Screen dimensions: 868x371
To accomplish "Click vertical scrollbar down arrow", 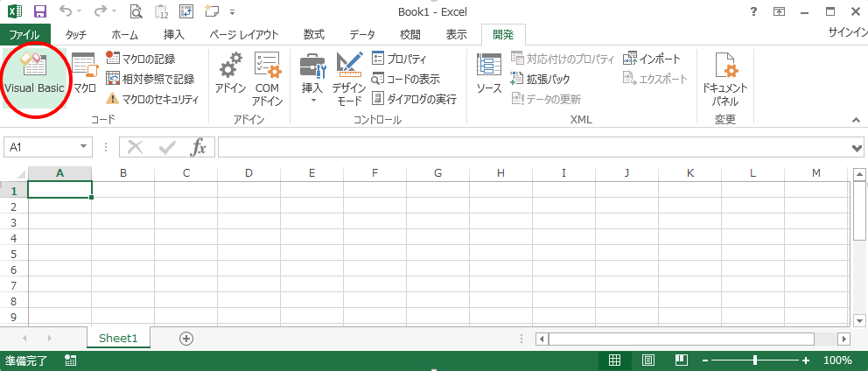I will tap(860, 320).
